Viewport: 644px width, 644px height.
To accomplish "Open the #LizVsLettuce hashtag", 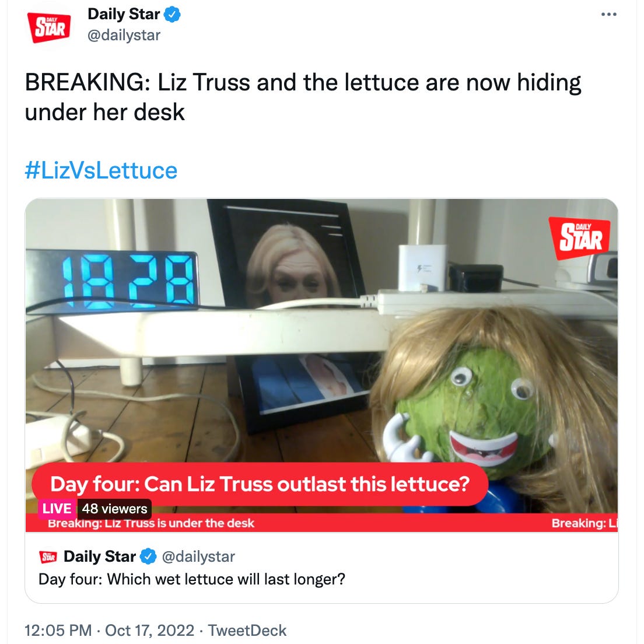I will (x=101, y=170).
